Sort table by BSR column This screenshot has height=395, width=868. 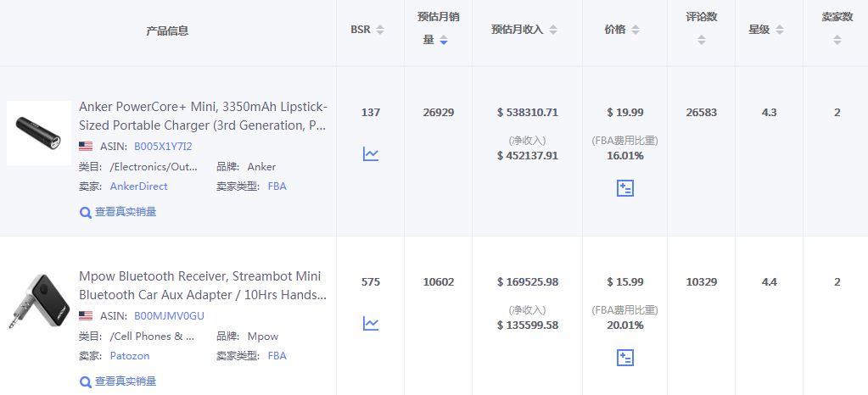tap(380, 31)
